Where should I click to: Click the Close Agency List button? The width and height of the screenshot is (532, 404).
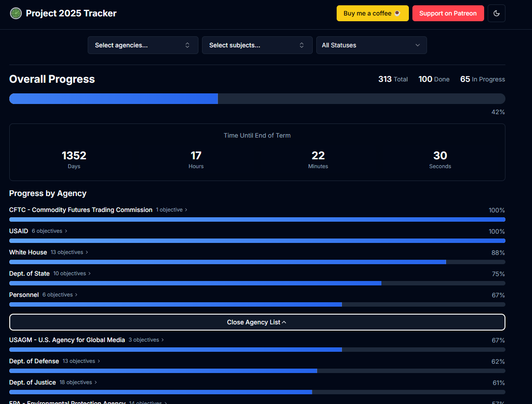[x=257, y=322]
